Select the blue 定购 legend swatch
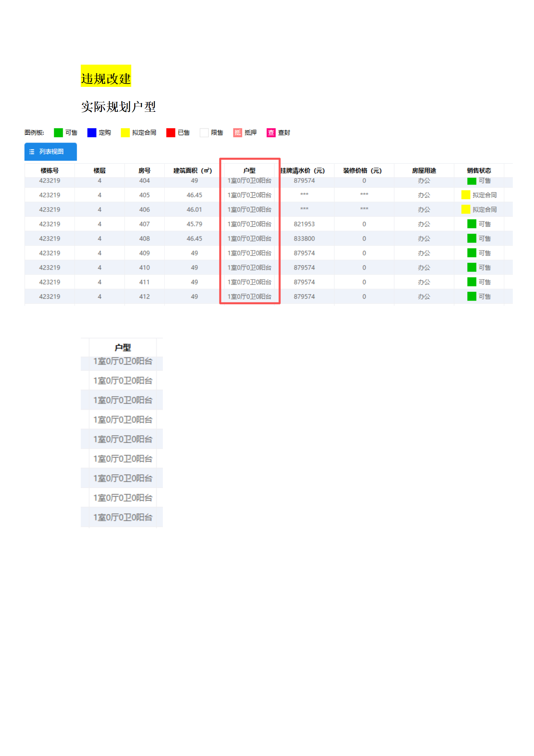The height and width of the screenshot is (756, 534). tap(92, 133)
